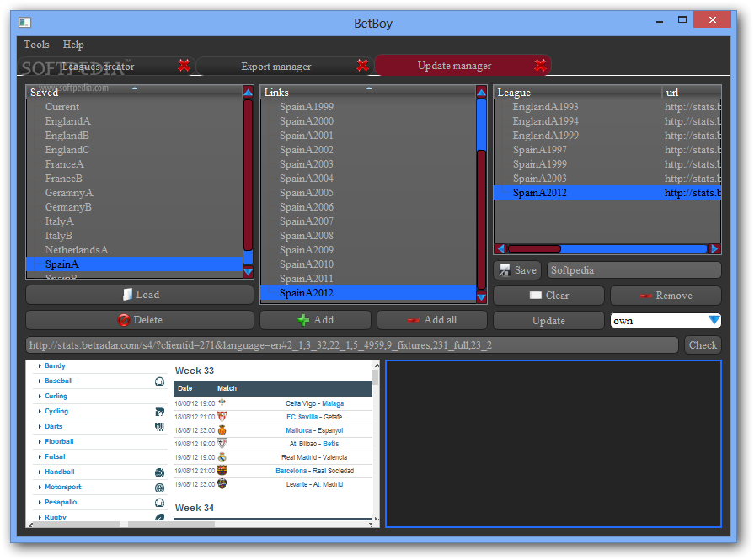Click the Cycling sport icon
Image resolution: width=754 pixels, height=560 pixels.
coord(160,412)
